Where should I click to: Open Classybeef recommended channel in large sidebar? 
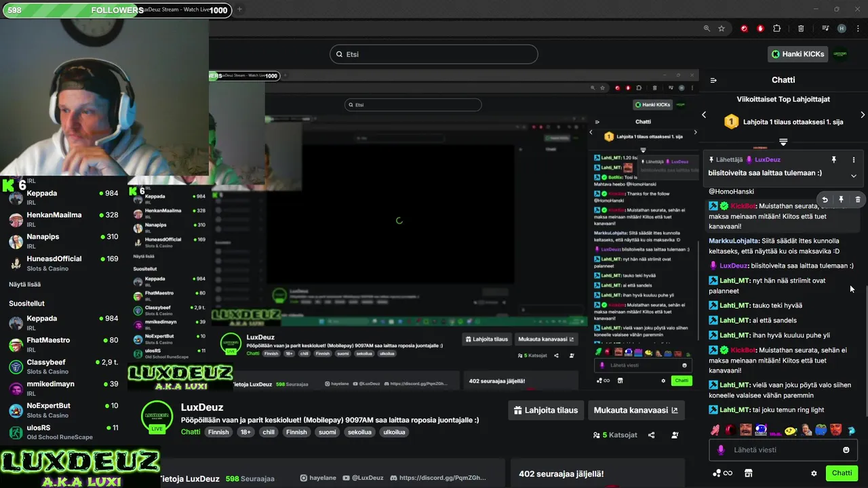pos(63,366)
